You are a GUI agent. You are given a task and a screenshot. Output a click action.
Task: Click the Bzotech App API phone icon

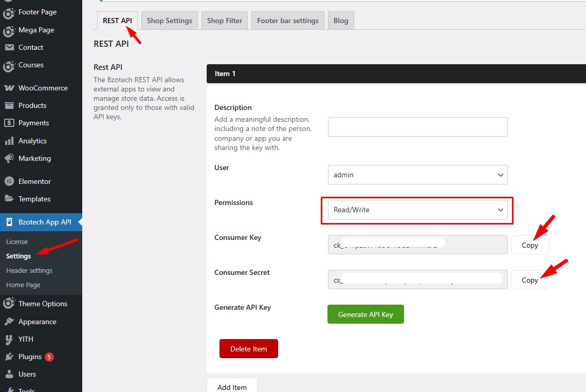(x=9, y=222)
